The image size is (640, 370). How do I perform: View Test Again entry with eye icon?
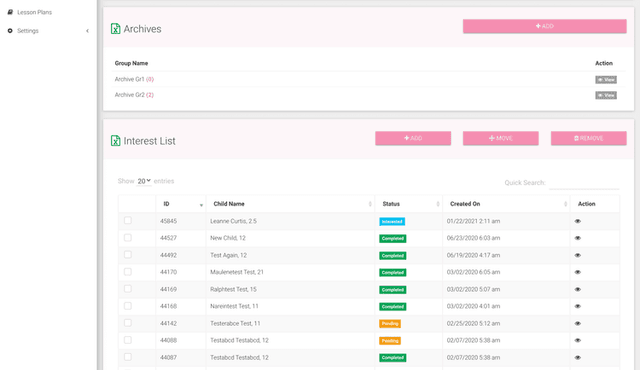pyautogui.click(x=578, y=255)
